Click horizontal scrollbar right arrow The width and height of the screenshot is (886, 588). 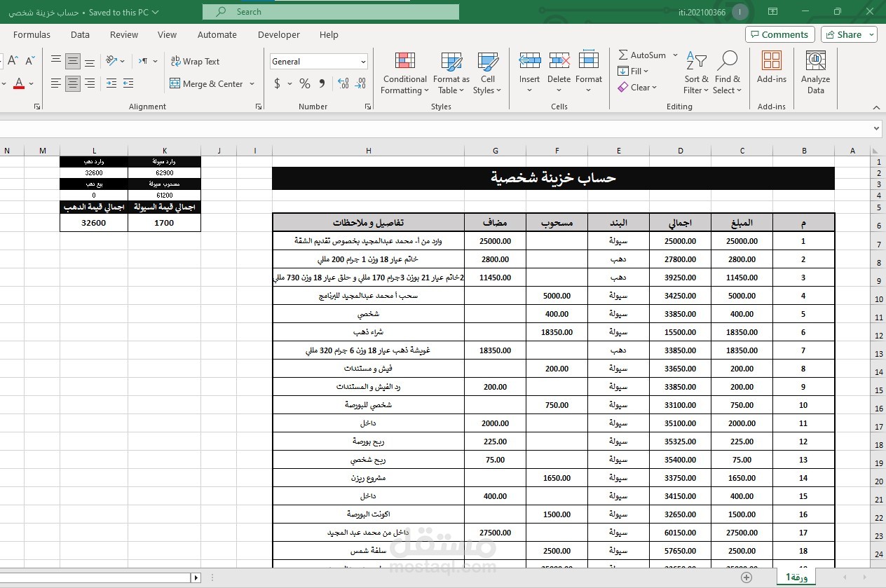click(x=196, y=578)
